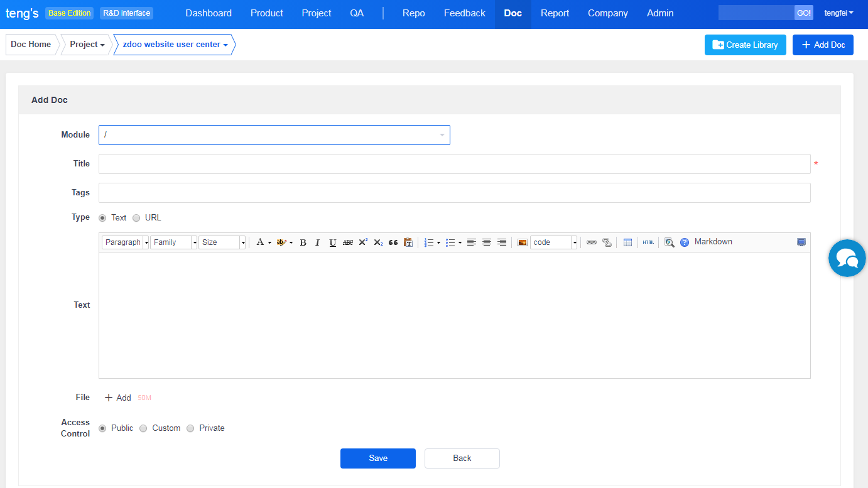Click the Save button
Image resolution: width=868 pixels, height=488 pixels.
pyautogui.click(x=377, y=458)
